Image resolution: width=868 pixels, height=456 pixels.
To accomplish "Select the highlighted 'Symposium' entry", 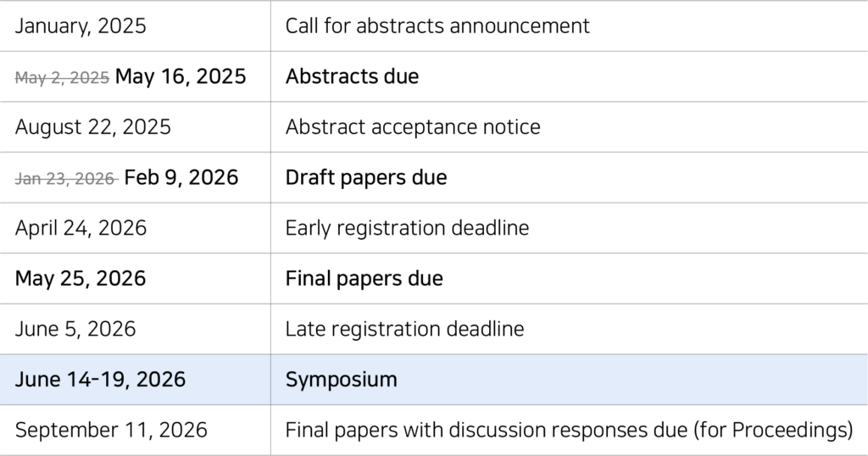I will pos(341,379).
